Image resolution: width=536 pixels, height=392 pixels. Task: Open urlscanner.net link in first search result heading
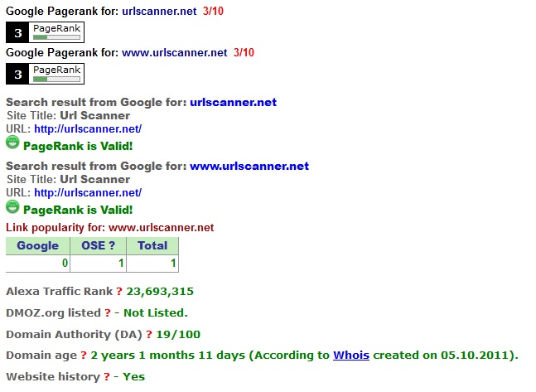tap(233, 102)
